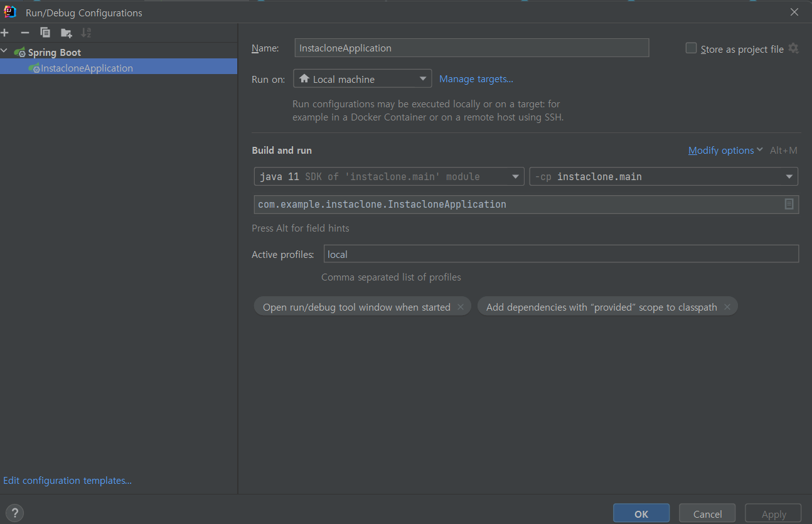The width and height of the screenshot is (812, 524).
Task: Copy the selected configuration
Action: pyautogui.click(x=45, y=33)
